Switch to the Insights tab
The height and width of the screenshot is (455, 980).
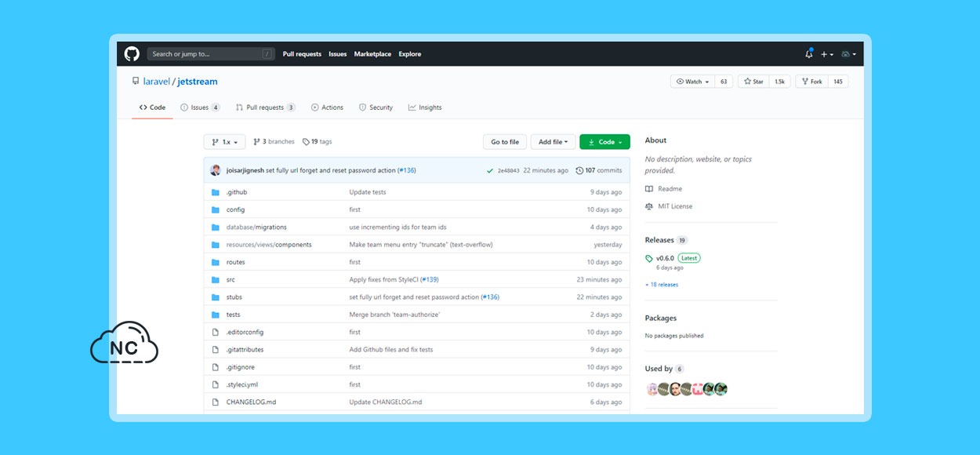click(x=425, y=107)
